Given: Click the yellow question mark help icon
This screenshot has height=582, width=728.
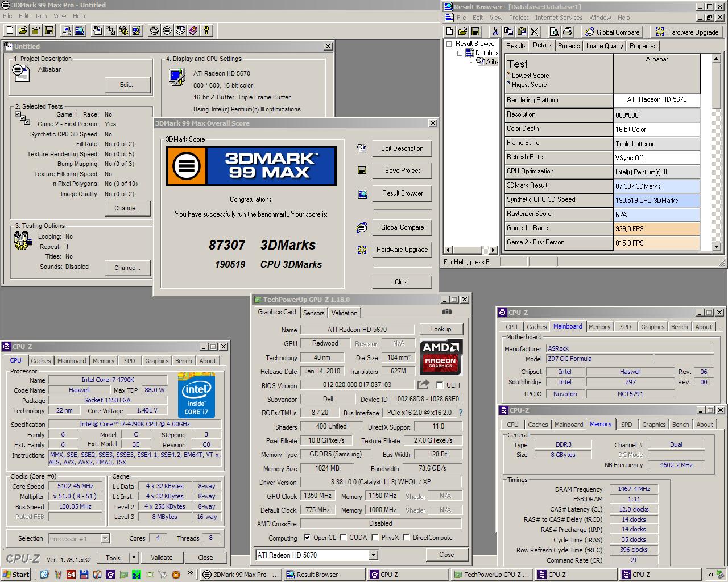Looking at the screenshot, I should [x=206, y=31].
